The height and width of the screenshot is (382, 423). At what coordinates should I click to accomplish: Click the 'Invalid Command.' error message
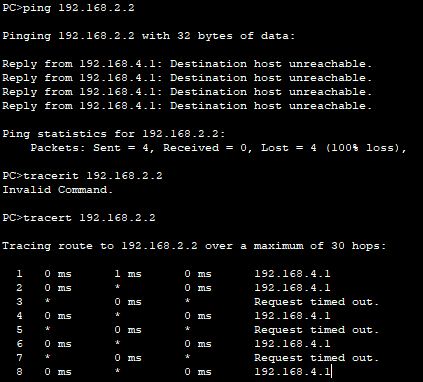click(58, 190)
